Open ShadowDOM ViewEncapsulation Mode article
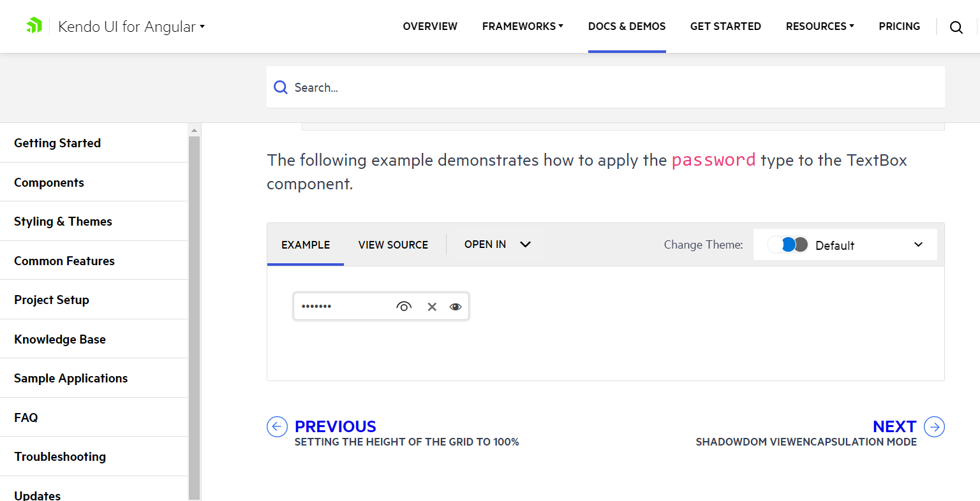The image size is (980, 501). click(x=806, y=442)
